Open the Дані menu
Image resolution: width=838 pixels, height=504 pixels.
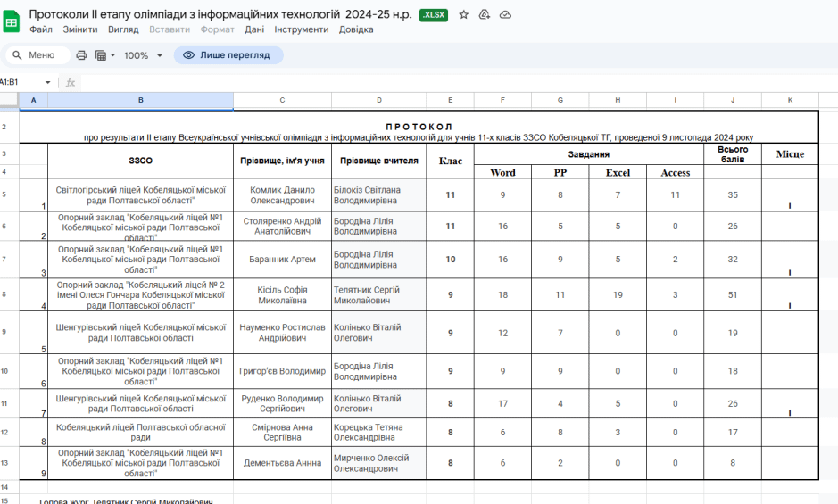click(x=254, y=29)
